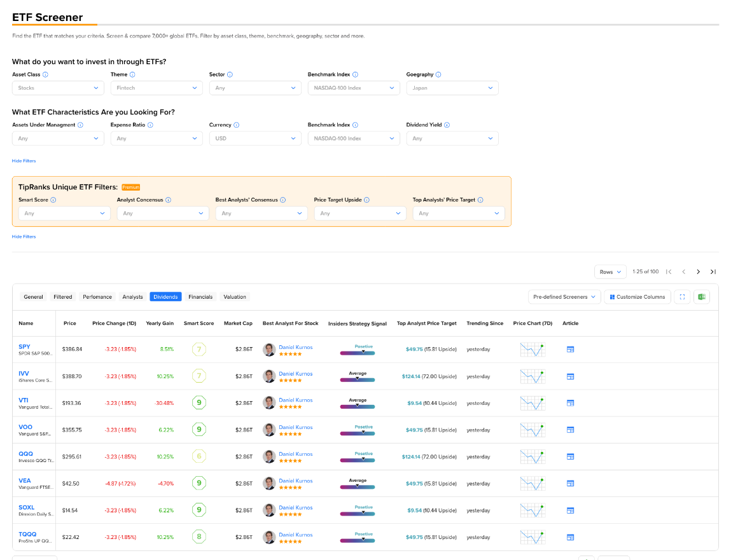Open the SOXL ticker link
This screenshot has width=731, height=560.
tap(27, 507)
